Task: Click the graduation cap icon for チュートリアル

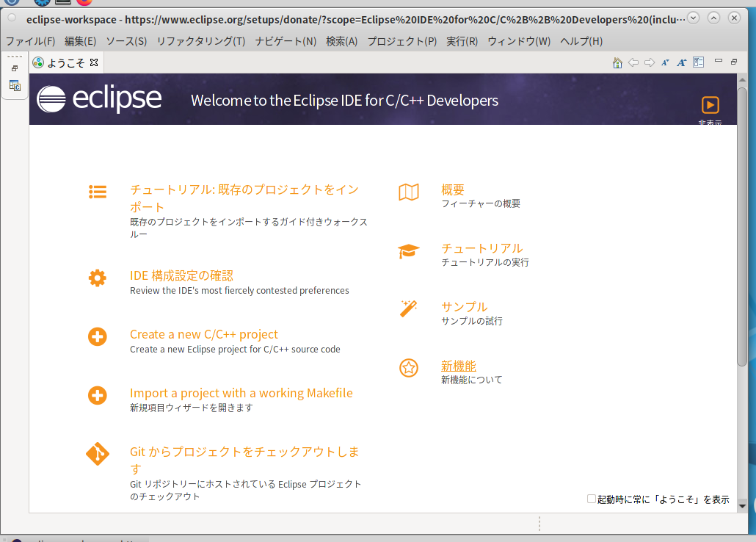Action: coord(408,251)
